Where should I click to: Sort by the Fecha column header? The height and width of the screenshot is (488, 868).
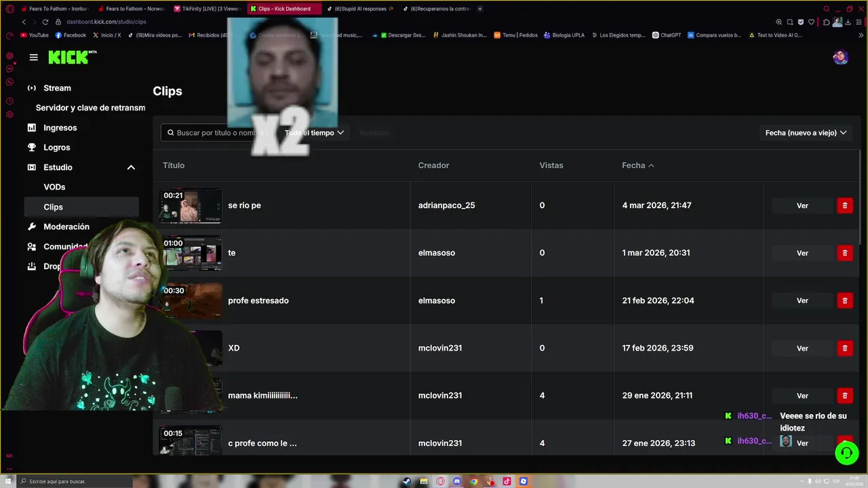coord(638,165)
